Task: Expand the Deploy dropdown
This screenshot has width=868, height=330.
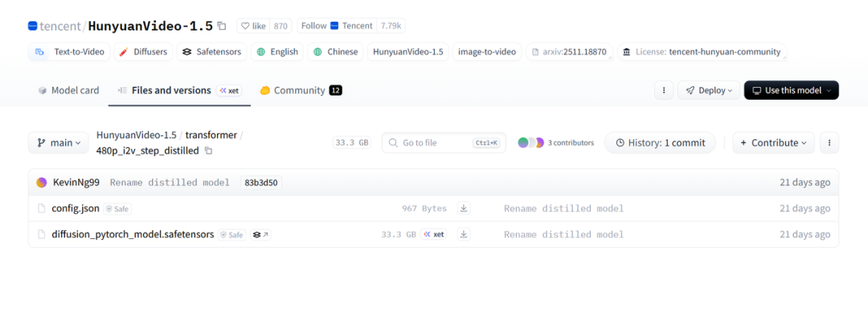Action: coord(709,90)
